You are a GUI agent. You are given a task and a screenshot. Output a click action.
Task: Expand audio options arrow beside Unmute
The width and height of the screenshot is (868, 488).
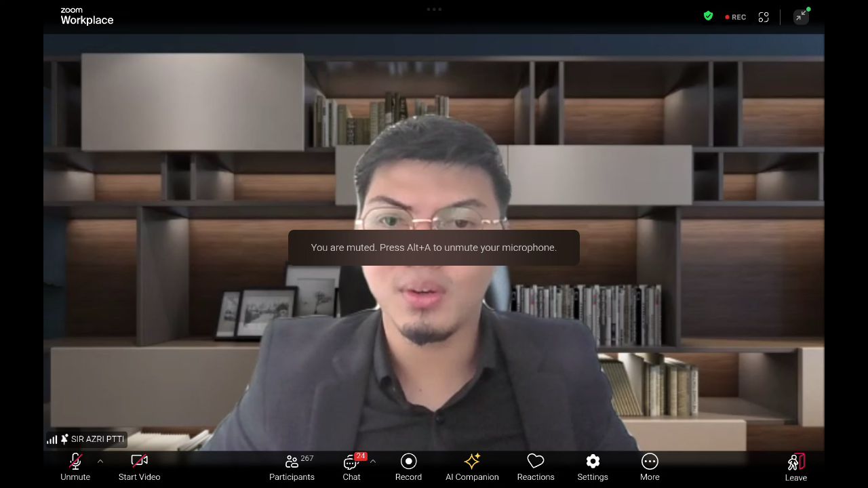[x=100, y=462]
